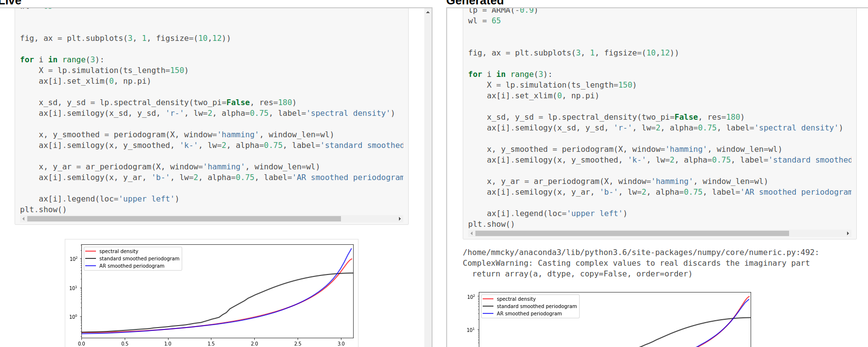Click 'X = lp.simulation(ts_length=150)' in the Generated pane
Viewport: 868px width, 347px height.
[x=562, y=85]
